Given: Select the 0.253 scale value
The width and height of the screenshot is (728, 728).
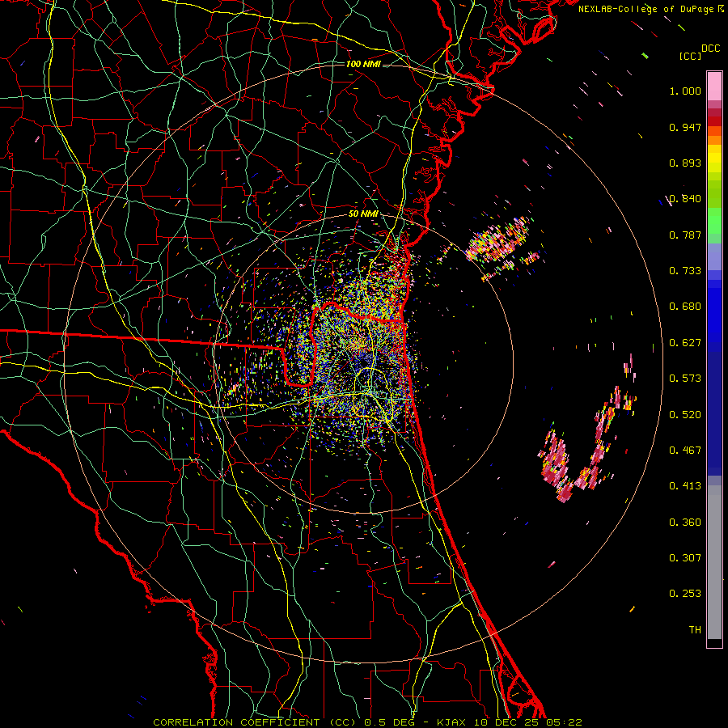Looking at the screenshot, I should click(685, 594).
